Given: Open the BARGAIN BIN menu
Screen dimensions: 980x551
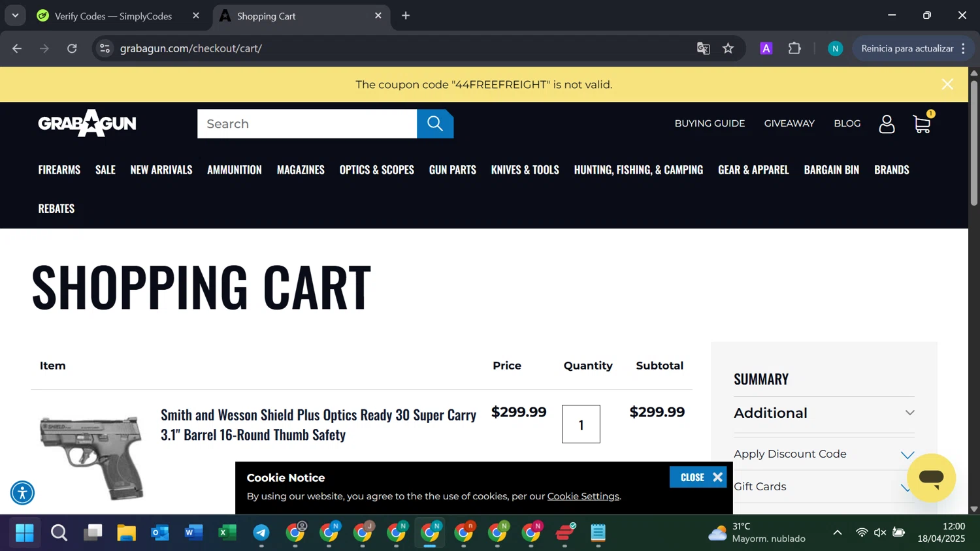Looking at the screenshot, I should [832, 170].
